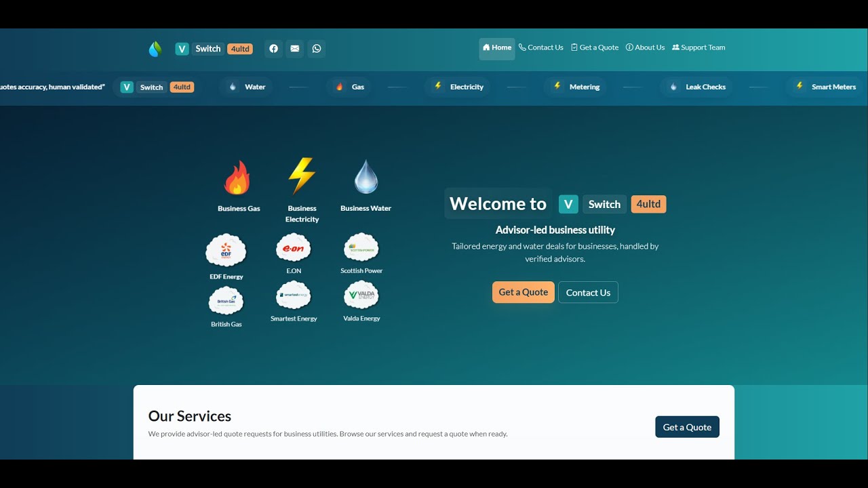The width and height of the screenshot is (868, 488).
Task: Select the EDF Energy cloud logo
Action: pyautogui.click(x=226, y=251)
